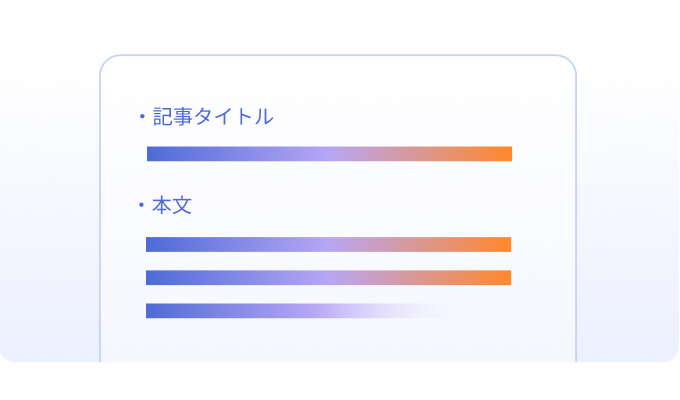Select the short fading bar under 本文
The image size is (680, 400).
[x=290, y=311]
